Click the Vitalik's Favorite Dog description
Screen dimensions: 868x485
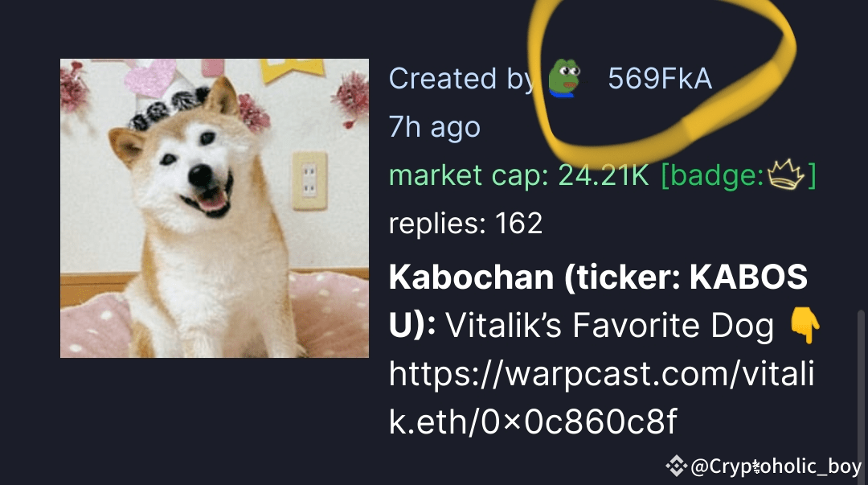(x=609, y=326)
